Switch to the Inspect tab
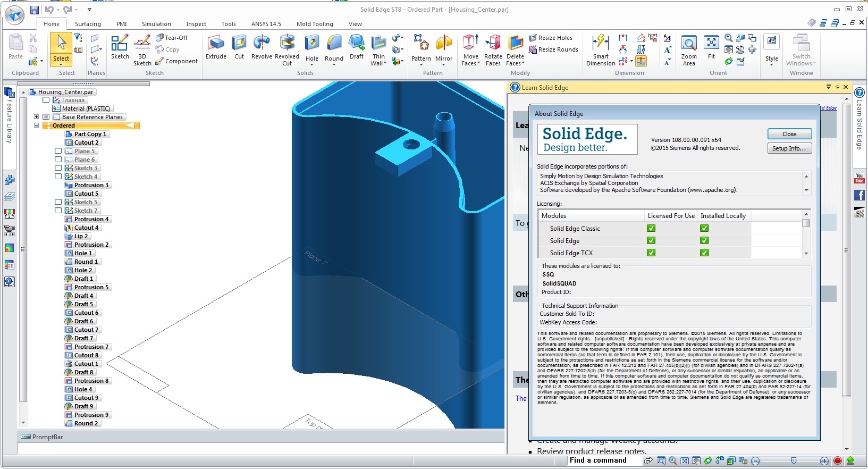The image size is (868, 469). [196, 24]
